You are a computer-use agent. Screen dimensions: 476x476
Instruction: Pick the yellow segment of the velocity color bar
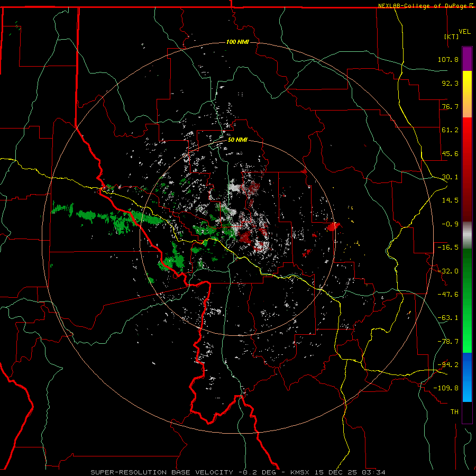point(467,94)
